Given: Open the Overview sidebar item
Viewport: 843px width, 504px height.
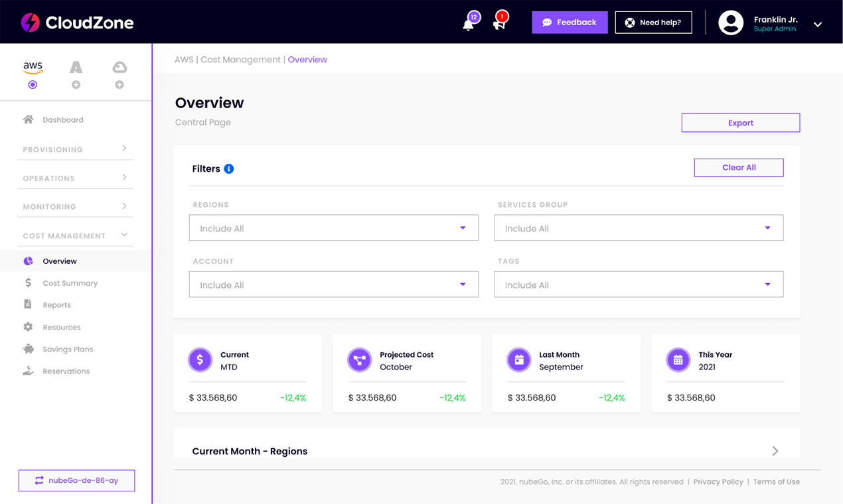Looking at the screenshot, I should coord(75,261).
